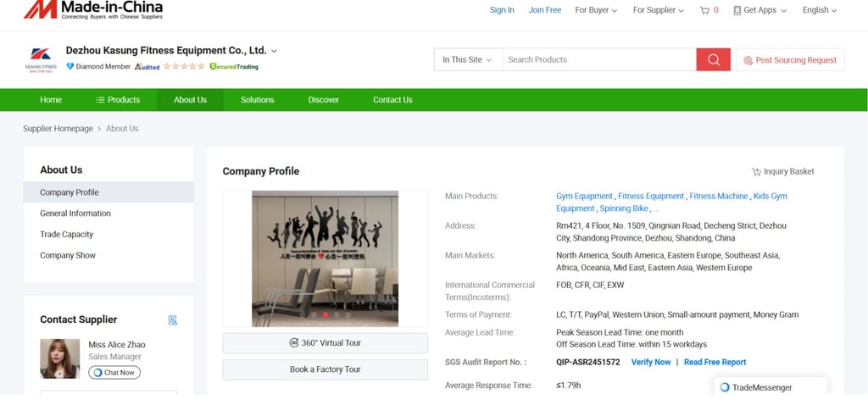
Task: Open the contact card icon beside Contact Supplier
Action: [173, 319]
